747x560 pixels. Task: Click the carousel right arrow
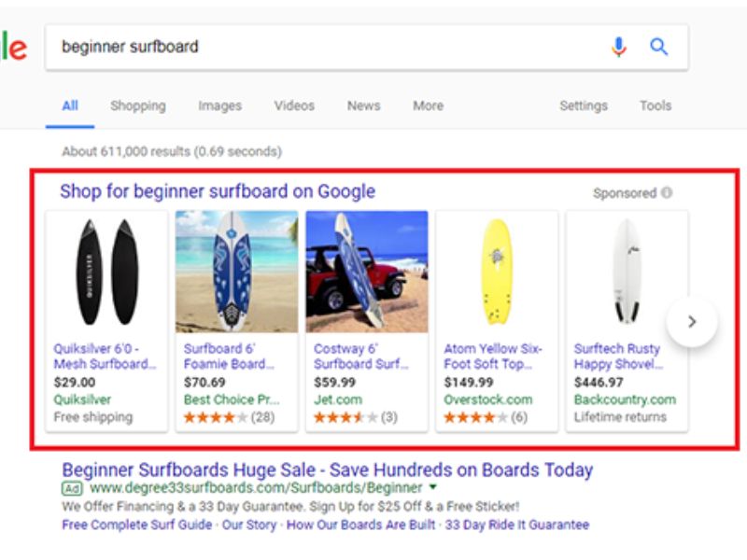click(691, 321)
